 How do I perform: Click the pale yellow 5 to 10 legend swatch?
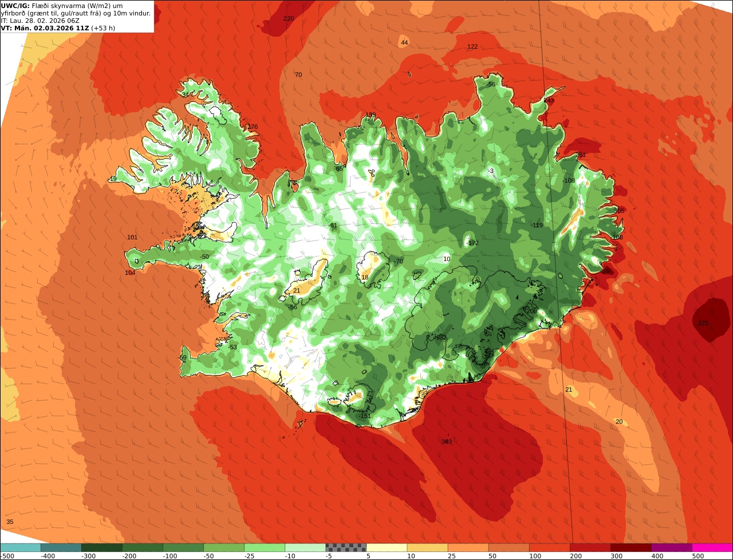click(x=387, y=548)
